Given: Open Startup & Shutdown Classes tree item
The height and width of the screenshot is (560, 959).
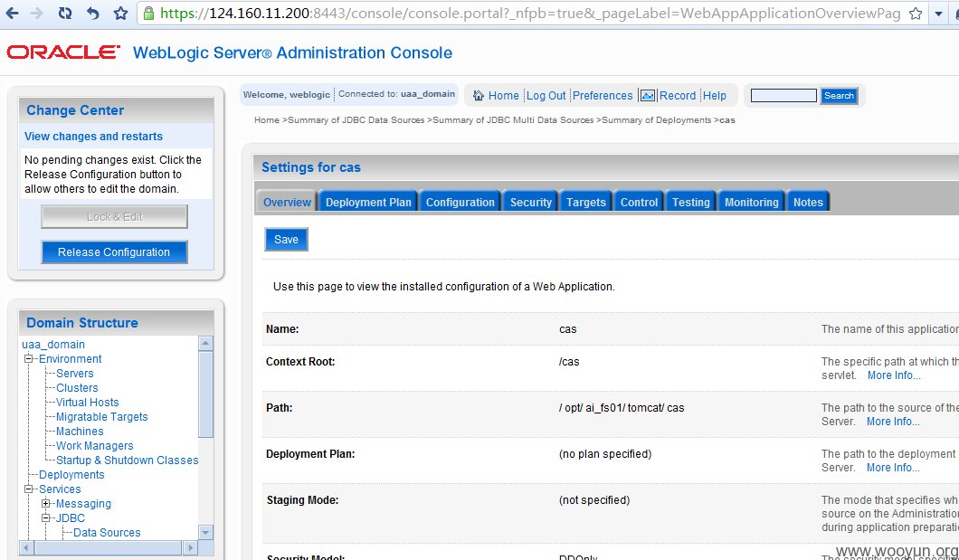Looking at the screenshot, I should pos(128,460).
